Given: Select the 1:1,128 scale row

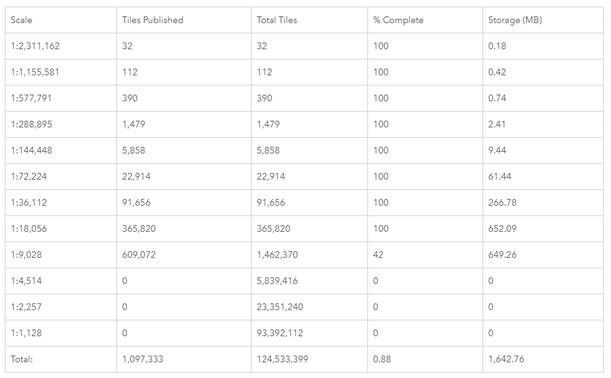Looking at the screenshot, I should pos(304,333).
